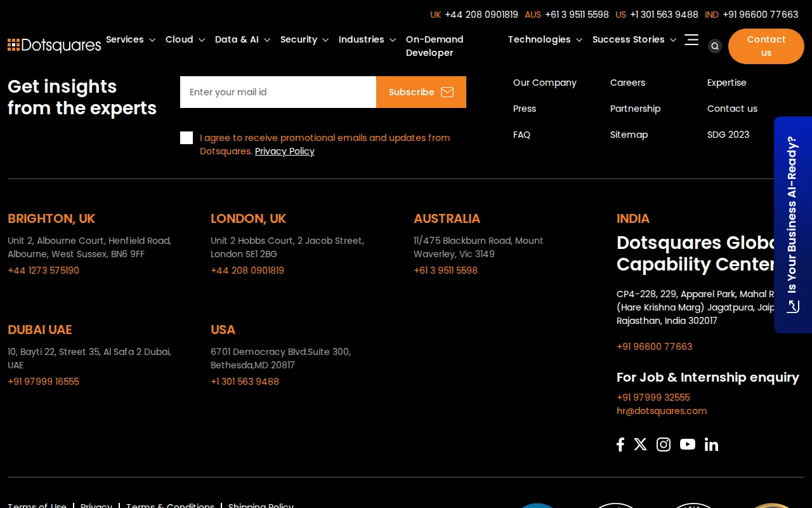Screen dimensions: 812x508
Task: Call UK number +44 208 0901819 in header
Action: [481, 15]
